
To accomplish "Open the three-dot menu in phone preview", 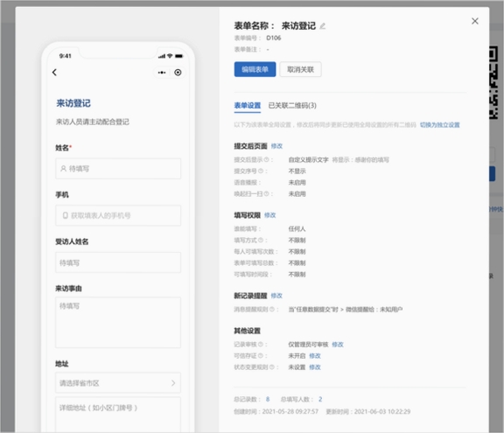I will (x=162, y=73).
